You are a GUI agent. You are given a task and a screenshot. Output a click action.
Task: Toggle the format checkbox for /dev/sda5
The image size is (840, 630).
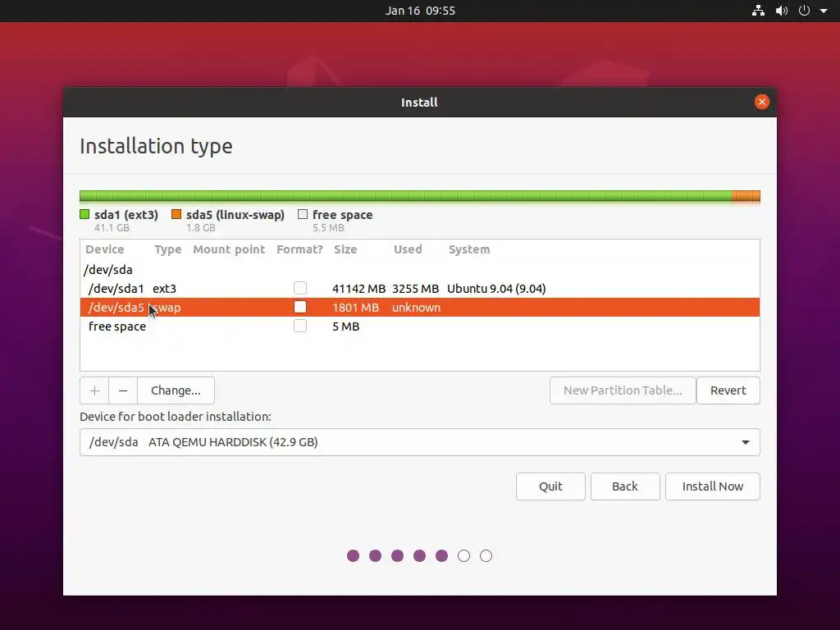pyautogui.click(x=300, y=307)
